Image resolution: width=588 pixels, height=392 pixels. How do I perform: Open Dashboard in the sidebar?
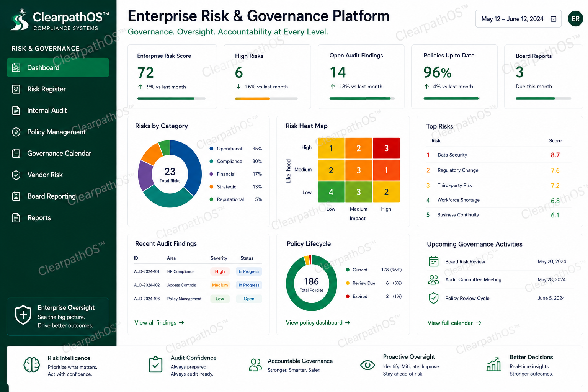58,67
